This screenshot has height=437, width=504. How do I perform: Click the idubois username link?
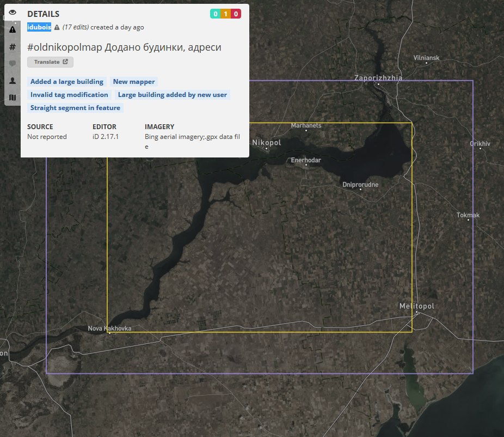(39, 27)
